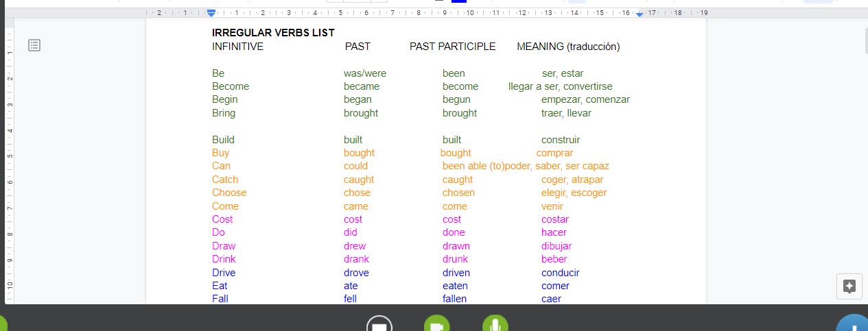Click the orange text 'been able (to)'
The image size is (868, 331).
point(473,166)
